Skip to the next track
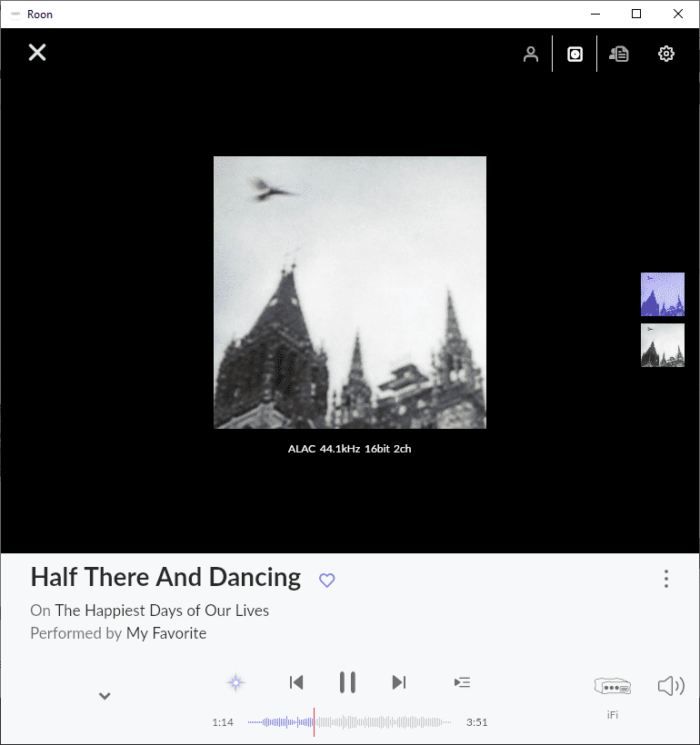This screenshot has width=700, height=745. coord(399,682)
